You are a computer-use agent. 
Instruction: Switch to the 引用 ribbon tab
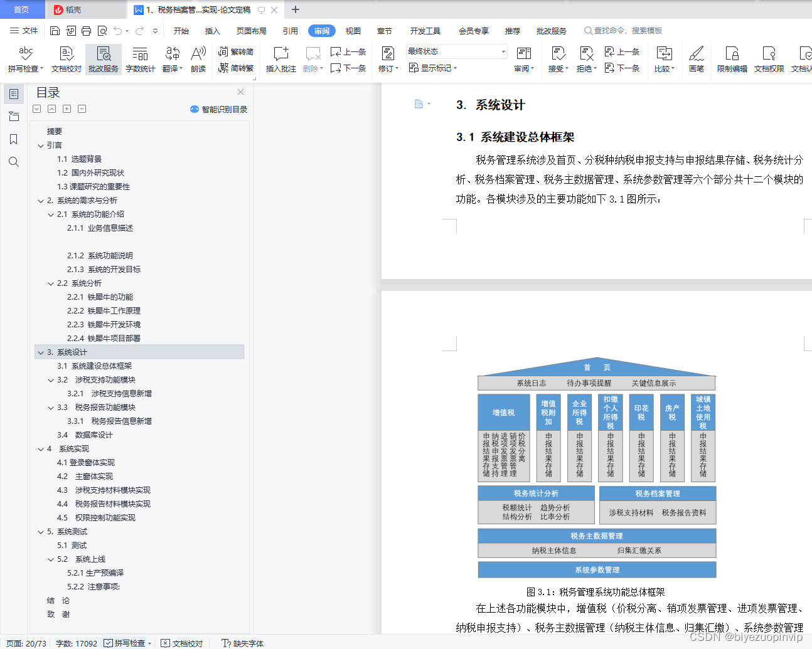290,31
